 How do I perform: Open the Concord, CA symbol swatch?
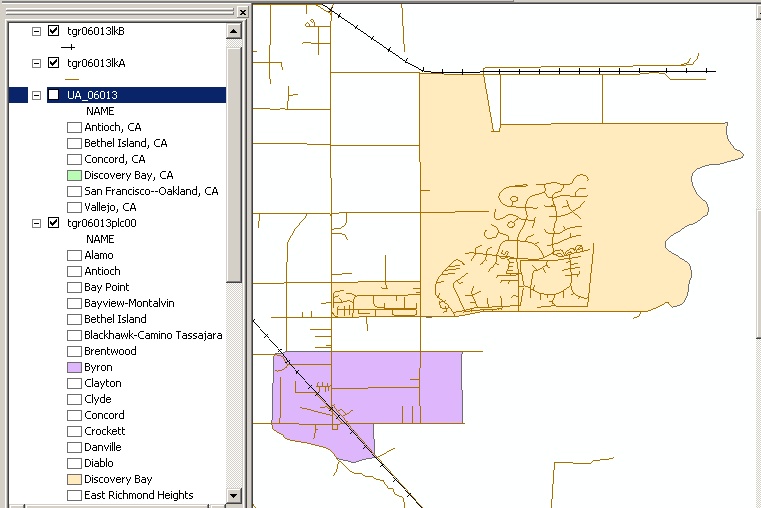(x=74, y=160)
